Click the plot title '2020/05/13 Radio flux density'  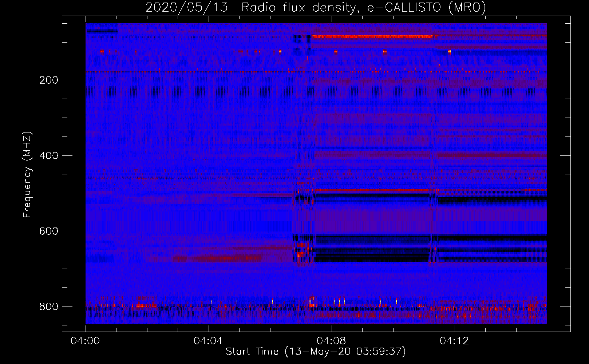(316, 7)
